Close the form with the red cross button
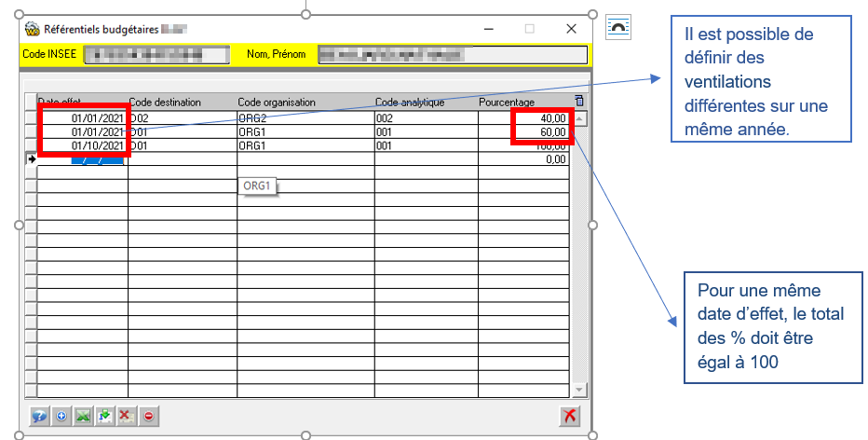 pos(570,416)
